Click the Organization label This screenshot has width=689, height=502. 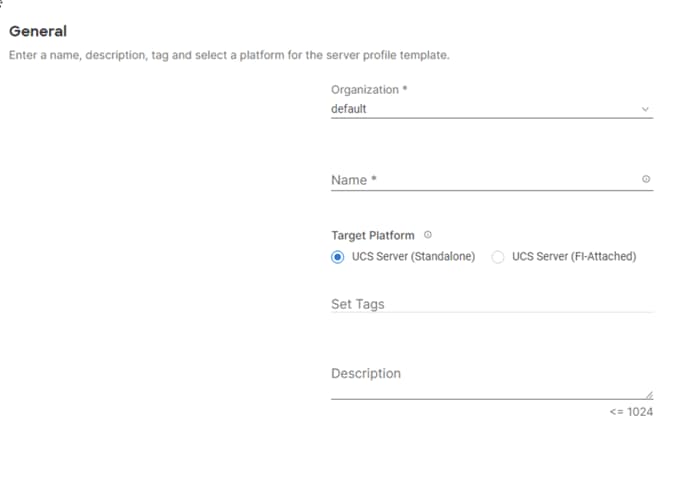364,89
